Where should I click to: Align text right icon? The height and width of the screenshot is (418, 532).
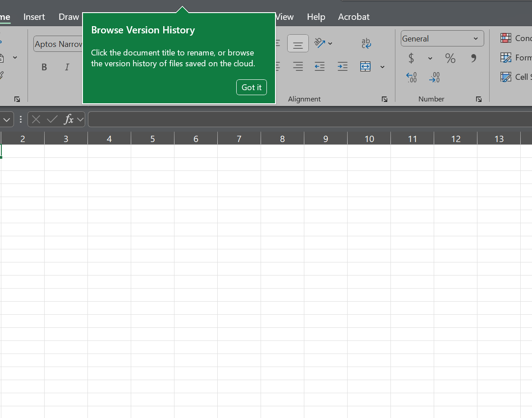click(x=298, y=66)
